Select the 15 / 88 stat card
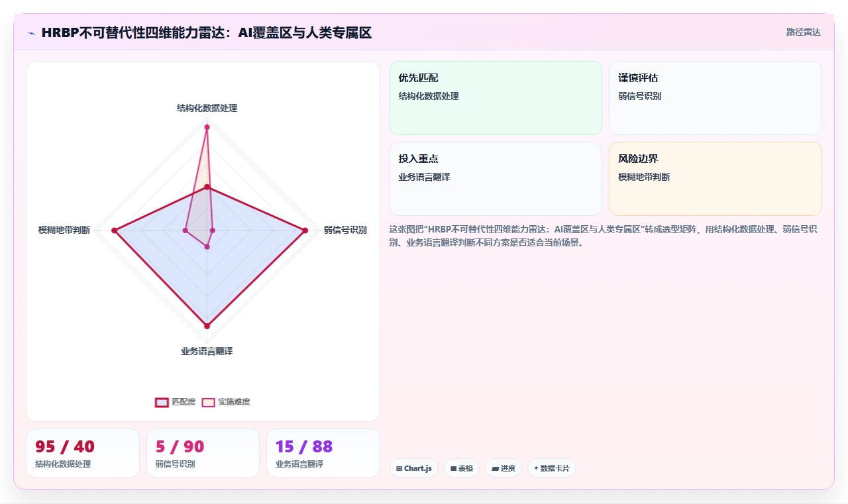The height and width of the screenshot is (504, 848). click(323, 453)
